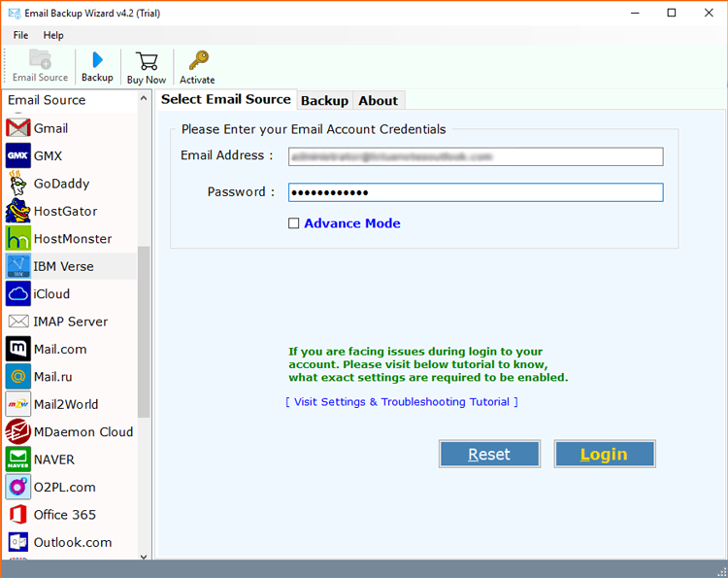Minimize the Email Backup Wizard window

pos(635,13)
